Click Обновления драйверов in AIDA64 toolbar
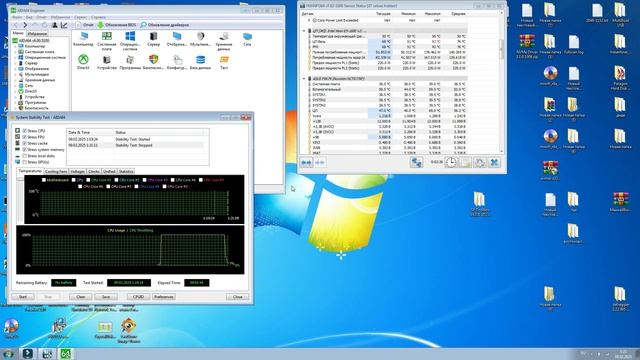640x360 pixels. (x=164, y=25)
